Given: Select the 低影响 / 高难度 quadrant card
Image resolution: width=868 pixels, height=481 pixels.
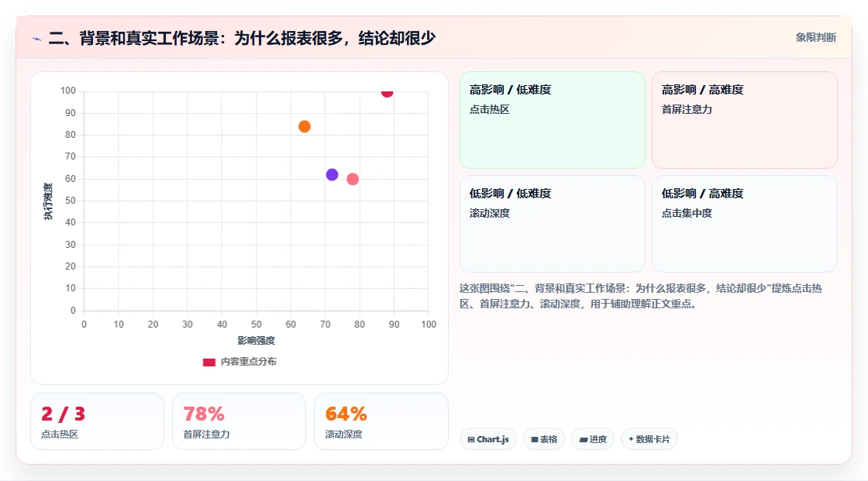Looking at the screenshot, I should point(745,224).
